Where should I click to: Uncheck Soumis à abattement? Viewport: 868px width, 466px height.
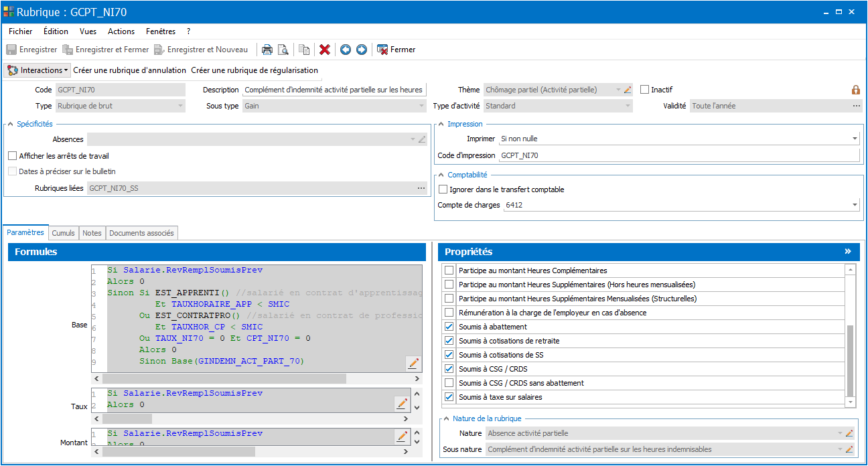(x=449, y=327)
